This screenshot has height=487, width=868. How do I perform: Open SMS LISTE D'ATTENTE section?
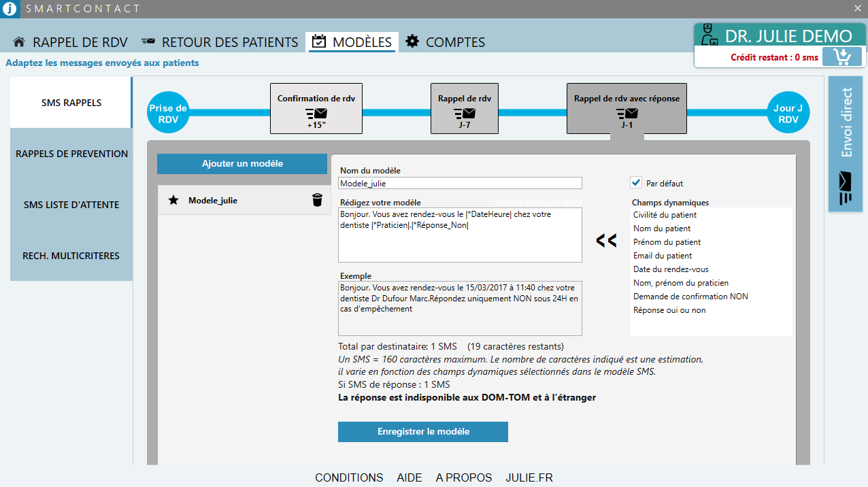pyautogui.click(x=71, y=205)
